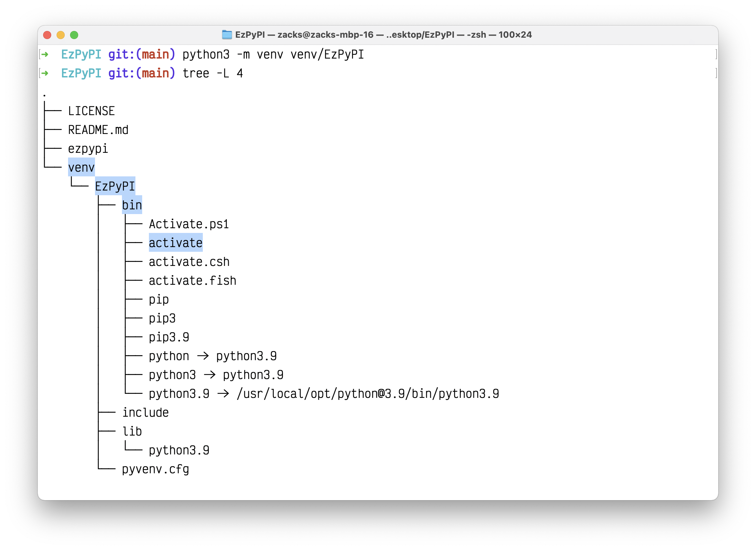Click pyvenv.cfg at bottom of tree
Viewport: 756px width, 550px height.
(x=155, y=469)
